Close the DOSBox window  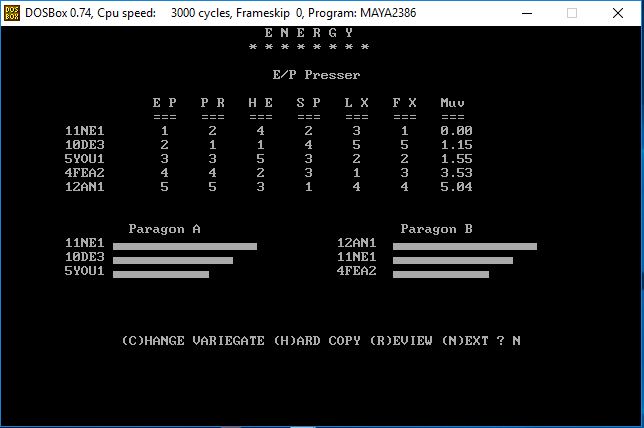pos(618,13)
